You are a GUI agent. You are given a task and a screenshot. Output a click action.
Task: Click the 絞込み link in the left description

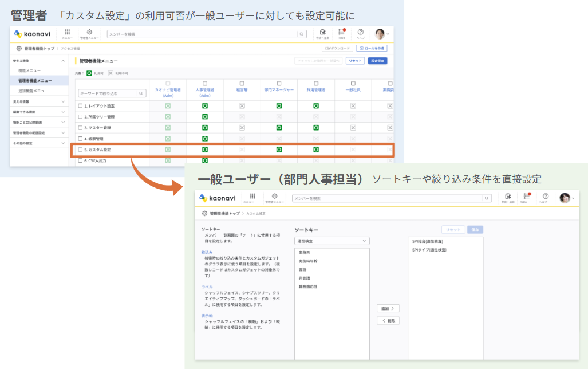point(207,252)
